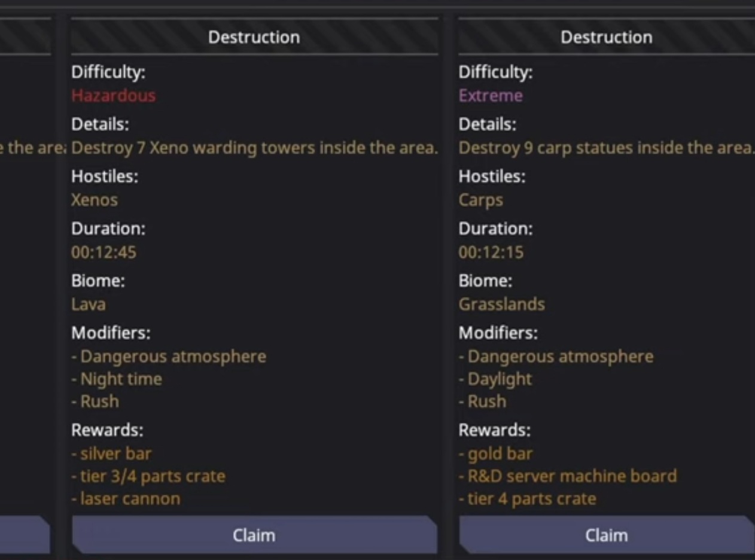Click the Destruction header above Extreme difficulty
755x560 pixels.
(606, 37)
